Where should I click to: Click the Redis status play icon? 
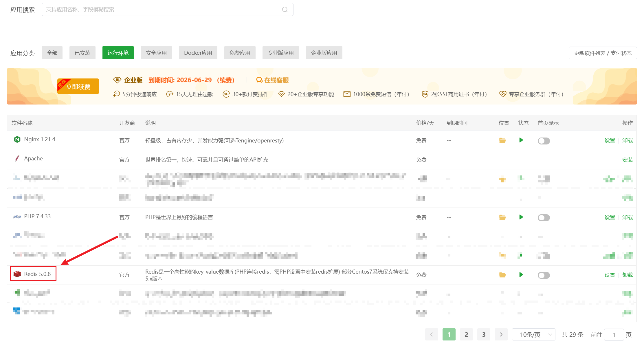click(x=521, y=275)
